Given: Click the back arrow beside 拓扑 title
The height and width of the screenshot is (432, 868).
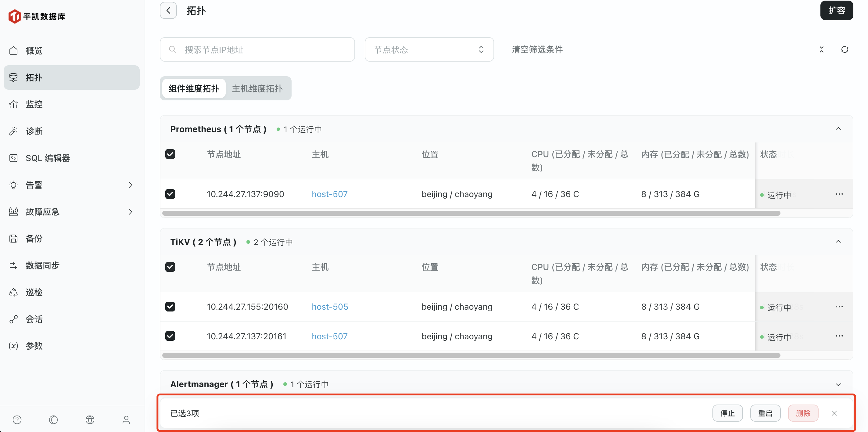Looking at the screenshot, I should tap(168, 10).
